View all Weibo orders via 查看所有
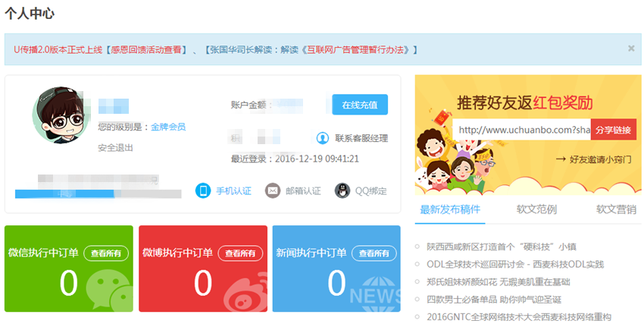644x327 pixels. (x=240, y=253)
